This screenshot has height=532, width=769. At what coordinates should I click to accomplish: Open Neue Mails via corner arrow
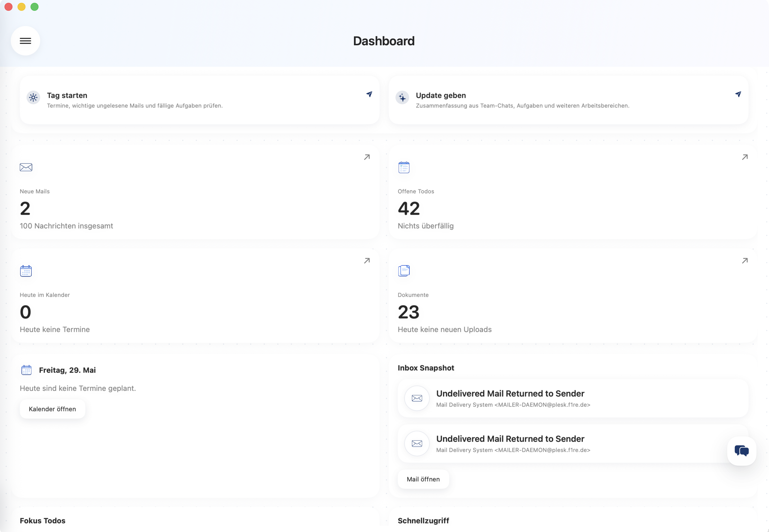[x=367, y=157]
